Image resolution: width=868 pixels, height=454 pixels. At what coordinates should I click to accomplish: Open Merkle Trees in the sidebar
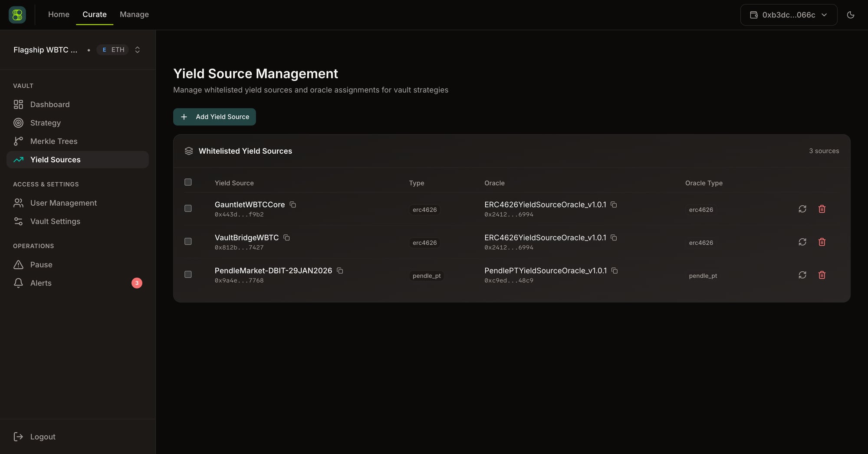78,141
